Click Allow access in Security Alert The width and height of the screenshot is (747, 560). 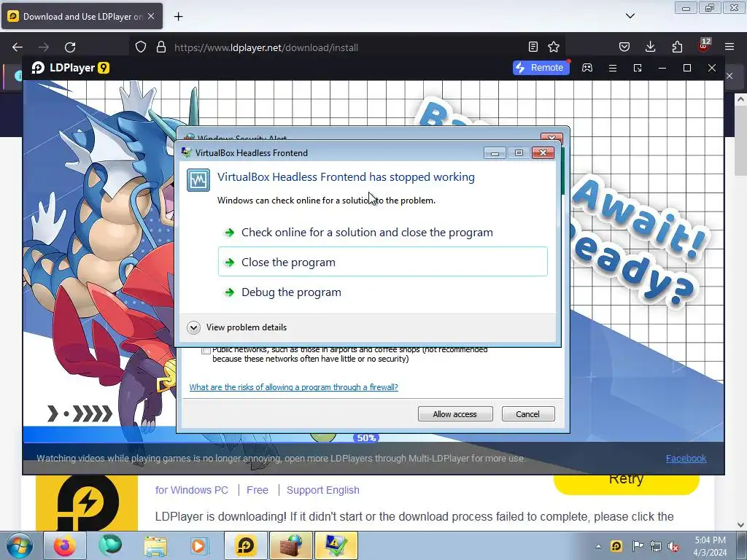tap(455, 414)
